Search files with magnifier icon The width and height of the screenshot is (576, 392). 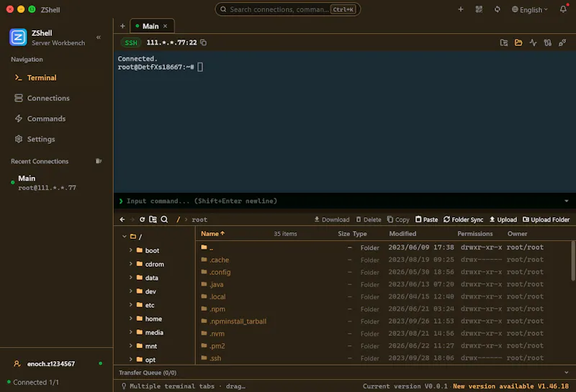pyautogui.click(x=164, y=219)
